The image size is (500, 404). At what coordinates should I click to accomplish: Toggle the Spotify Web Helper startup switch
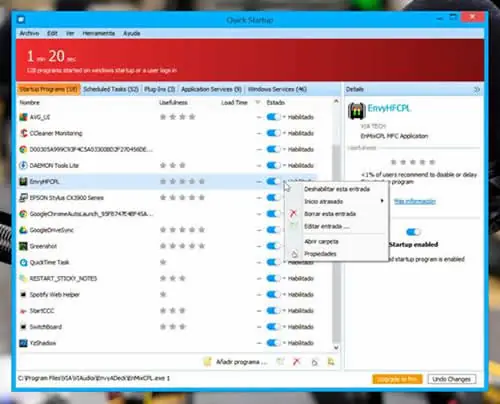[273, 295]
